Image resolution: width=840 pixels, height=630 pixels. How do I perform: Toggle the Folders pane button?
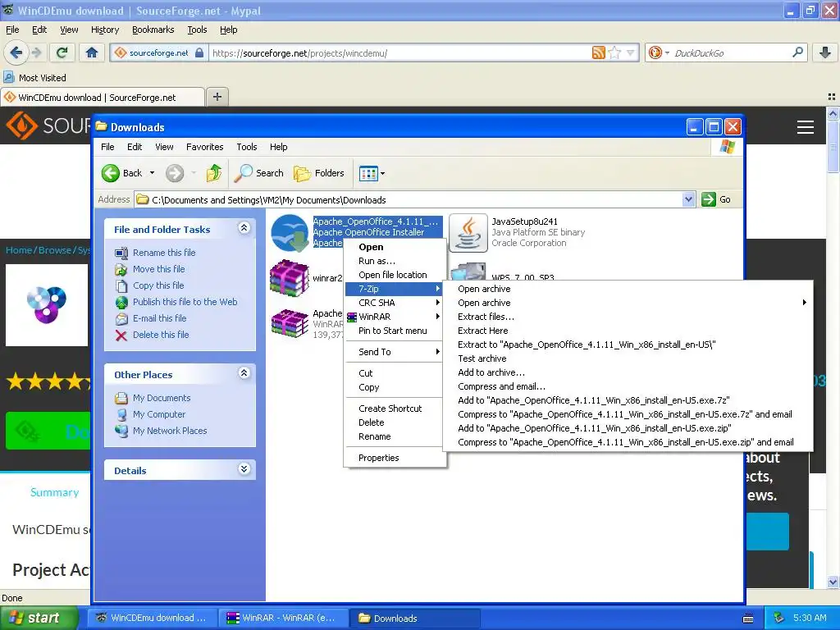[319, 173]
